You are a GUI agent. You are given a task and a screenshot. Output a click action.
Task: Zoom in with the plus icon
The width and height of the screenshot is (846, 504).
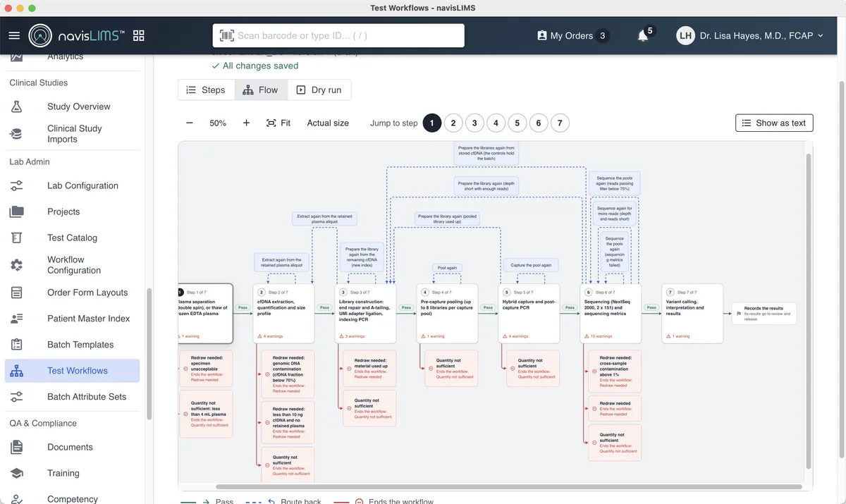246,123
